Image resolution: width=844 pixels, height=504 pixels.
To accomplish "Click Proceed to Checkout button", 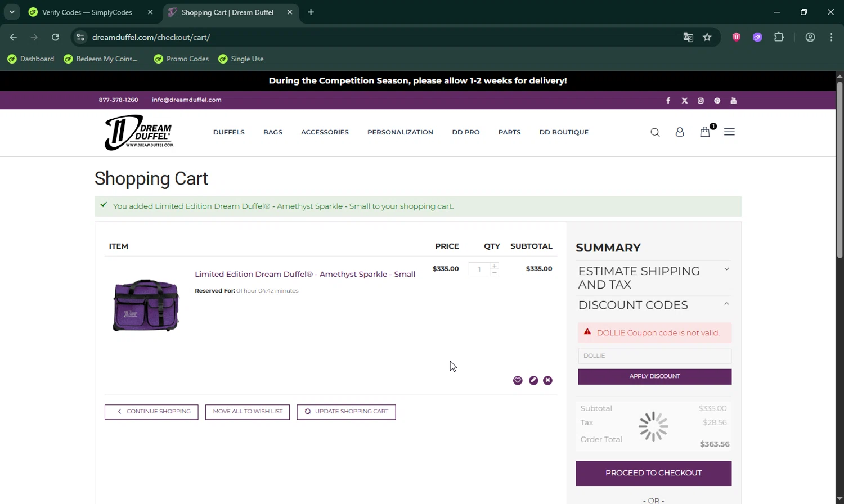I will coord(653,473).
